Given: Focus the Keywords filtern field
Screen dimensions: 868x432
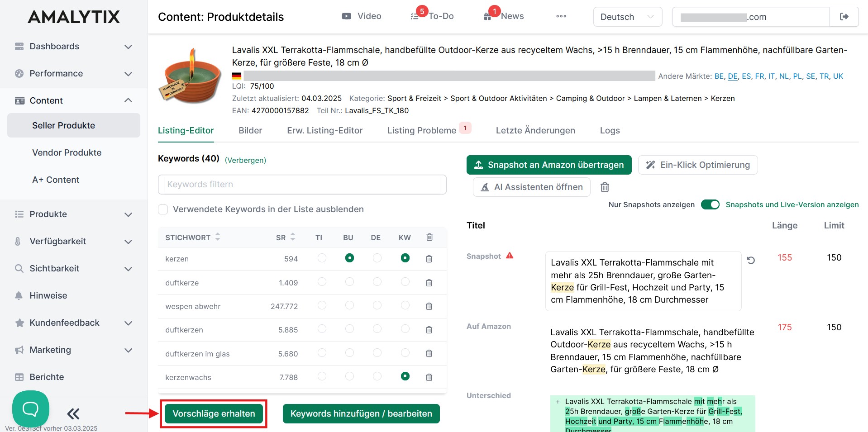Looking at the screenshot, I should tap(302, 185).
